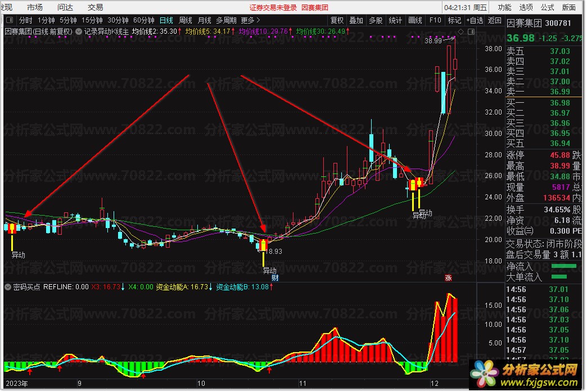The width and height of the screenshot is (587, 392).
Task: Switch to 5分钟 chart period
Action: click(68, 20)
